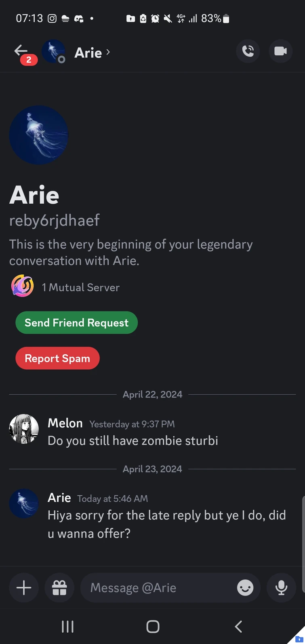
Task: Open Arie's small message avatar
Action: (x=23, y=503)
